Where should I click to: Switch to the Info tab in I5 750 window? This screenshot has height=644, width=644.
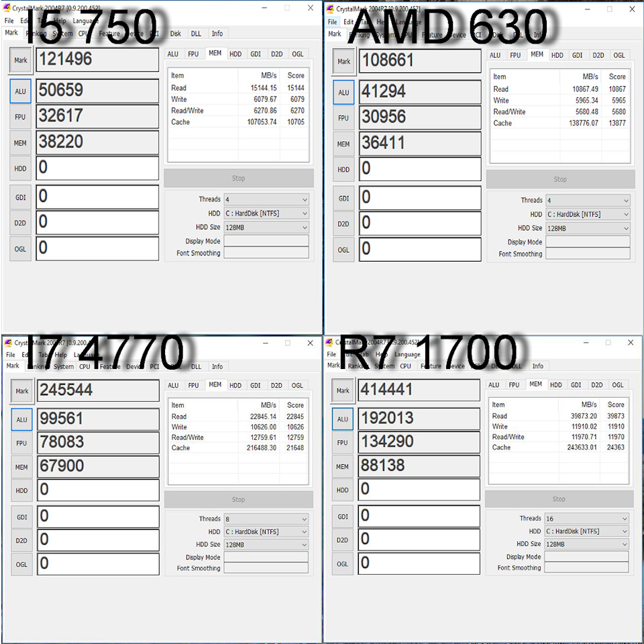click(x=217, y=34)
